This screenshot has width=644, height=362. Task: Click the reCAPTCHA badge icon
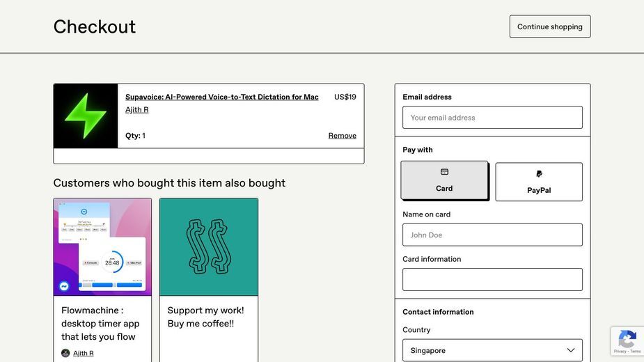coord(627,340)
